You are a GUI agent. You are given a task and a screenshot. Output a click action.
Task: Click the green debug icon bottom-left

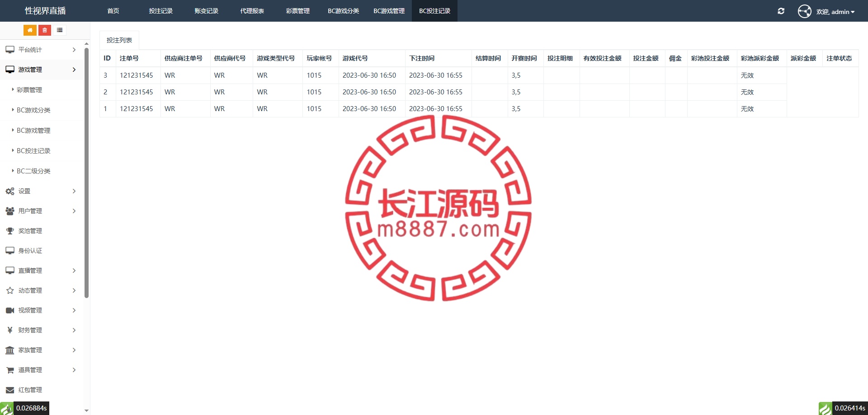point(7,408)
